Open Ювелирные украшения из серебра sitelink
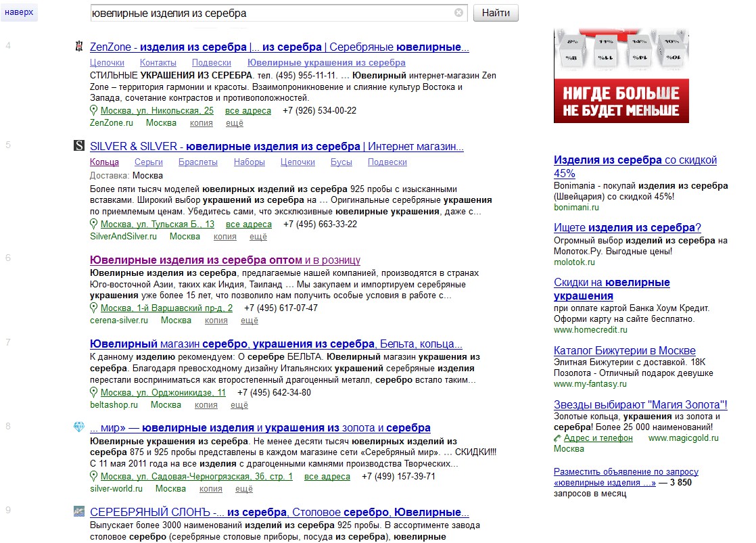Screen dimensions: 756x543 point(327,63)
